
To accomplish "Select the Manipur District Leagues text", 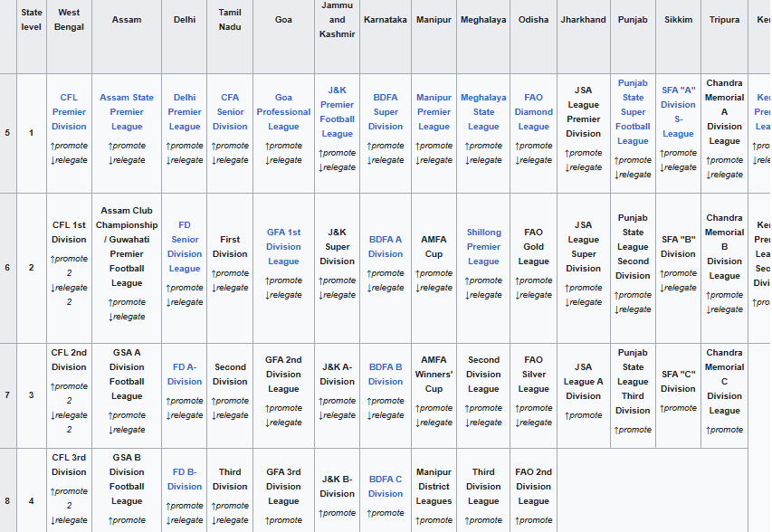I will pyautogui.click(x=434, y=486).
